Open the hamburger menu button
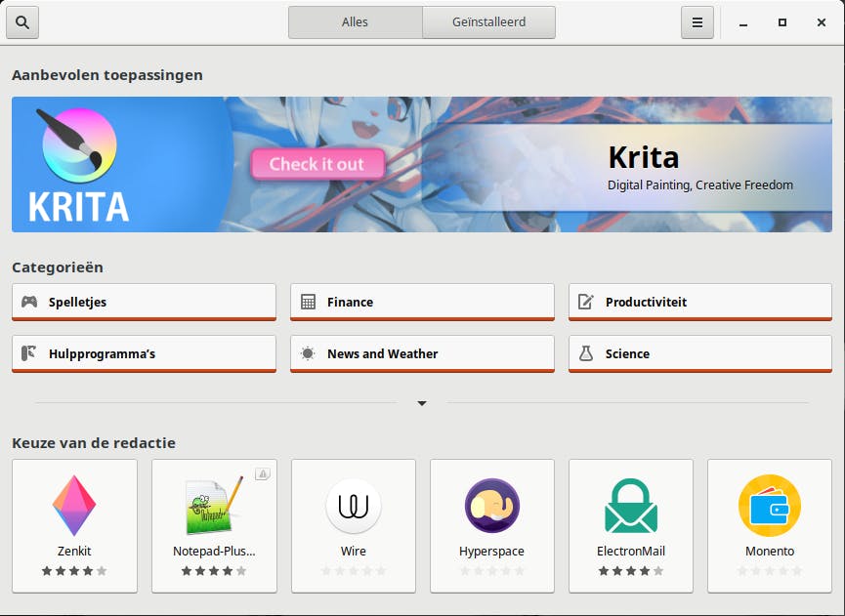Image resolution: width=845 pixels, height=616 pixels. [x=697, y=22]
